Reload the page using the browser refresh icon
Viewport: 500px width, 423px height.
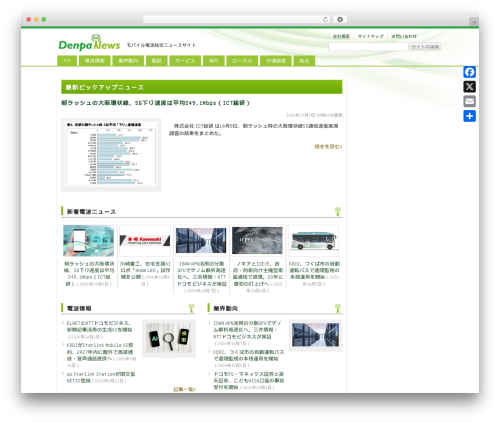[325, 19]
